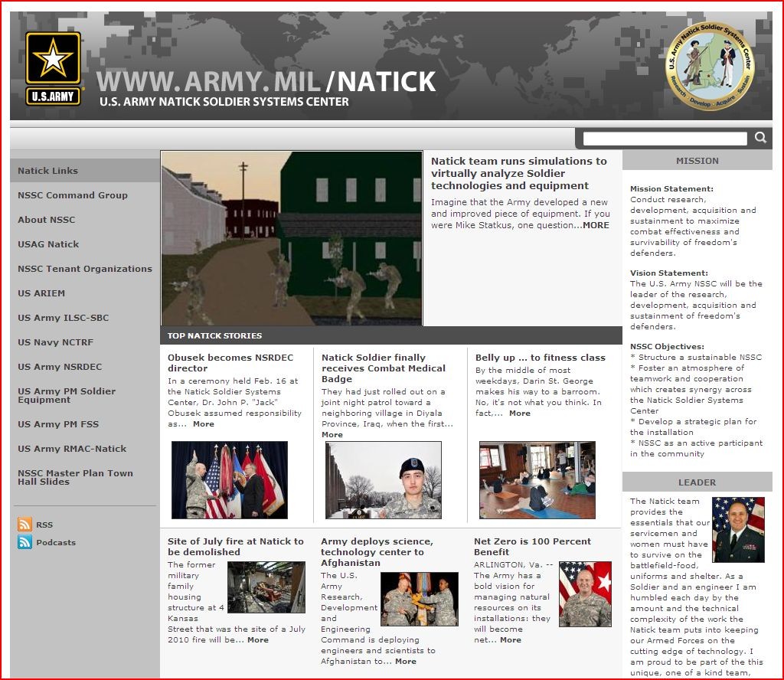Click the WWW.ARMY.MIL/NATICK banner title

(266, 81)
